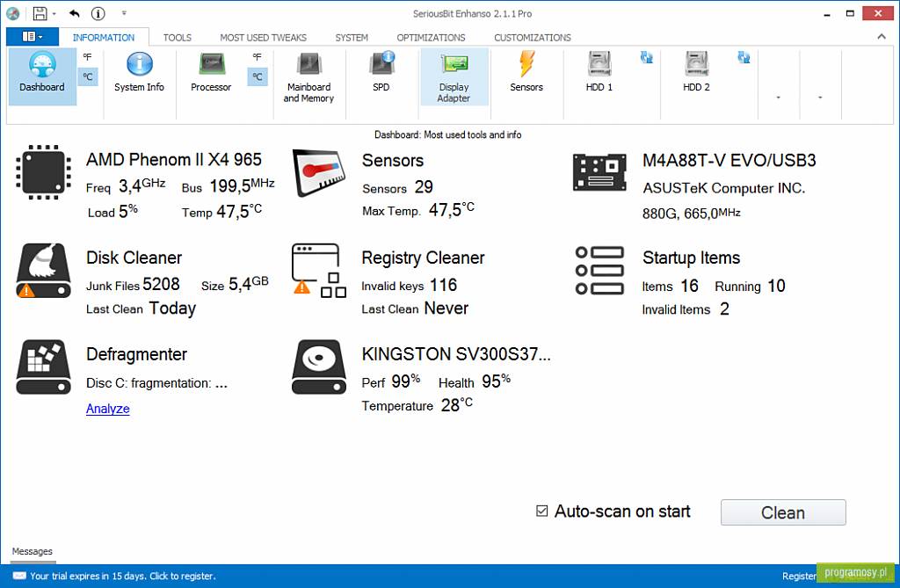Open System Info from the ribbon
The width and height of the screenshot is (900, 588).
pos(139,73)
